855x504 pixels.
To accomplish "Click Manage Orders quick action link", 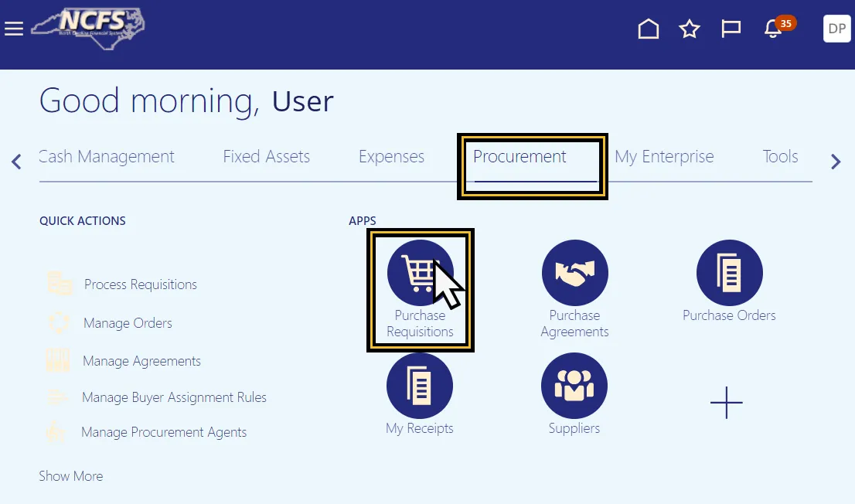I will click(128, 323).
